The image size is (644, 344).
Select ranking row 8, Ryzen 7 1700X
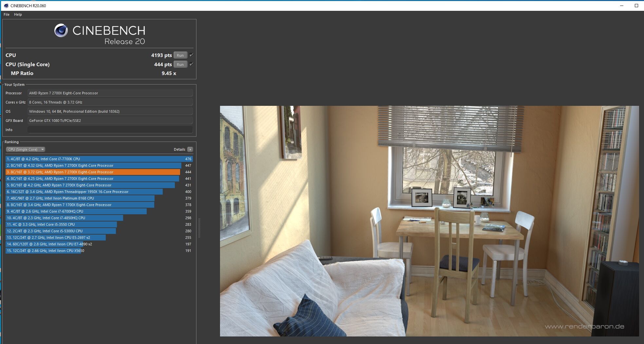[x=99, y=205]
